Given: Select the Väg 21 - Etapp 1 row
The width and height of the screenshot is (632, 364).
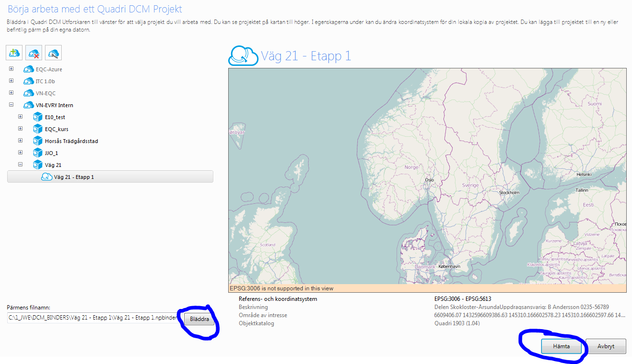Looking at the screenshot, I should point(110,177).
